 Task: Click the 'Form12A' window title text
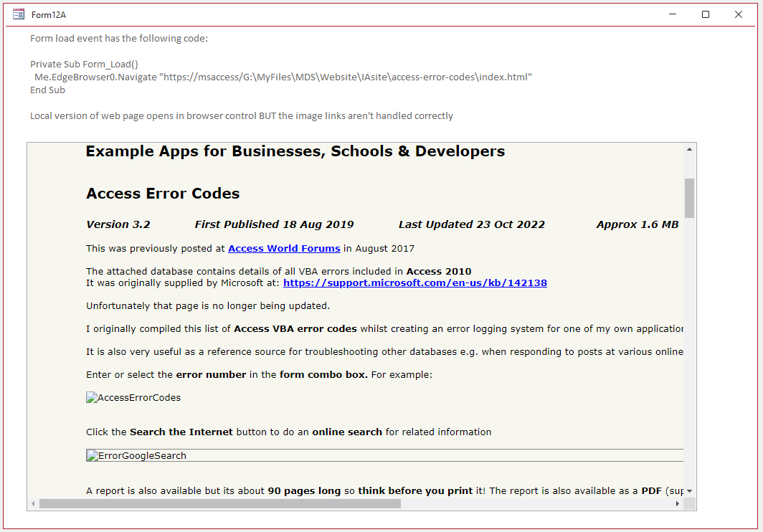tap(49, 14)
